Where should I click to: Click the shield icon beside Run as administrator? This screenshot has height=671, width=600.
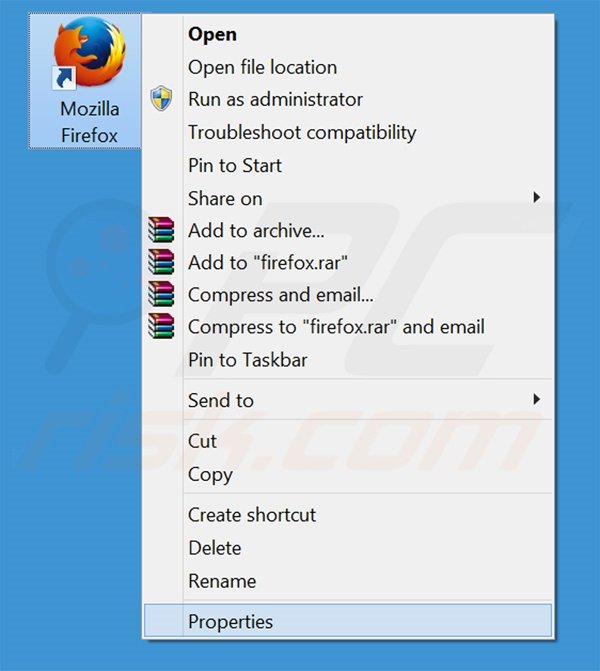pos(161,99)
